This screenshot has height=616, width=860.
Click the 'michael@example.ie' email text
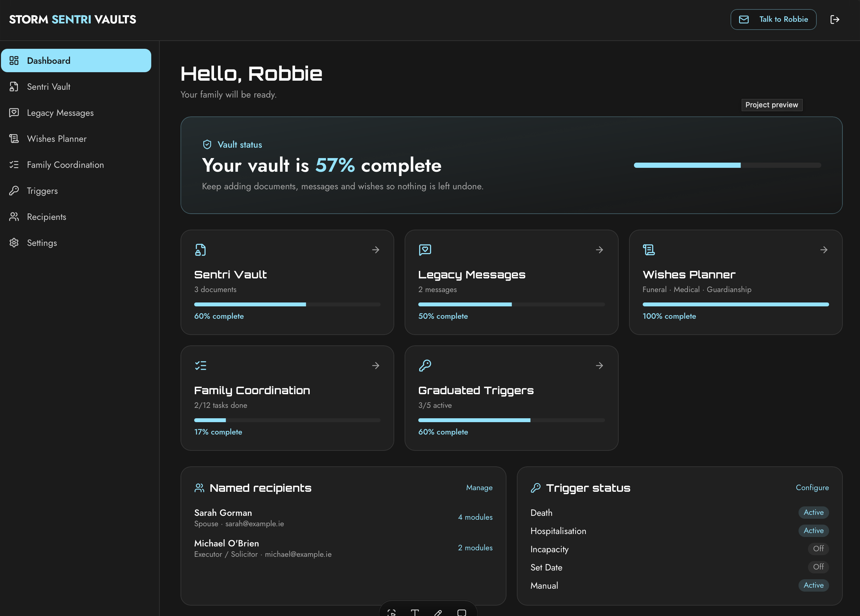[298, 555]
